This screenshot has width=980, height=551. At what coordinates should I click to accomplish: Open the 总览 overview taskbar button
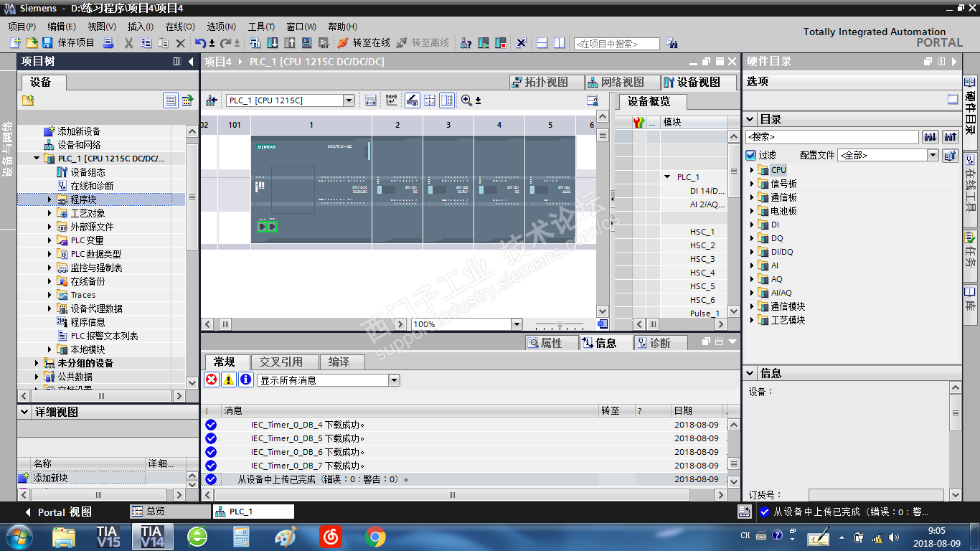click(x=170, y=512)
